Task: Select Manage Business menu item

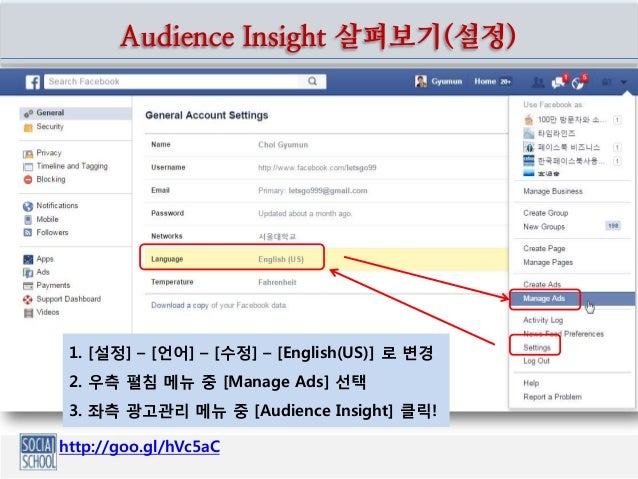Action: point(553,191)
